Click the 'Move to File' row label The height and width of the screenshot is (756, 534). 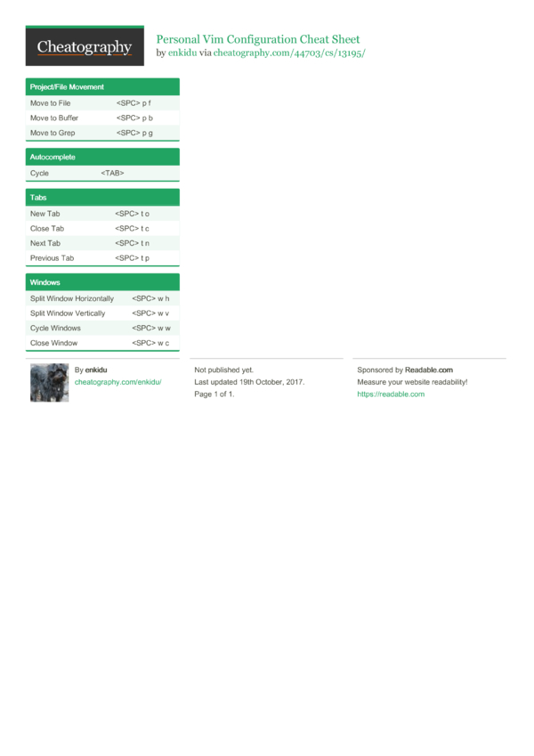click(x=50, y=102)
